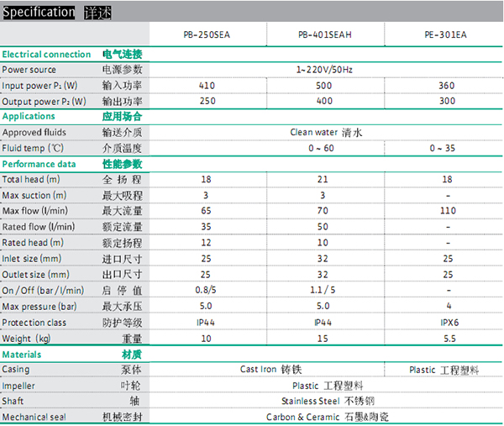Select the Carbon & Ceramic mechanical seal cell
Viewport: 504px width, 426px height.
pos(324,417)
